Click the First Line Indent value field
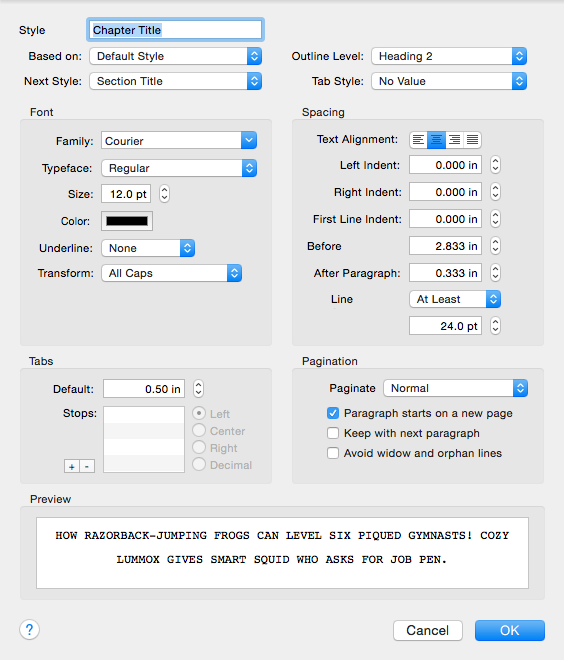Screen dimensions: 564x660 pos(445,219)
